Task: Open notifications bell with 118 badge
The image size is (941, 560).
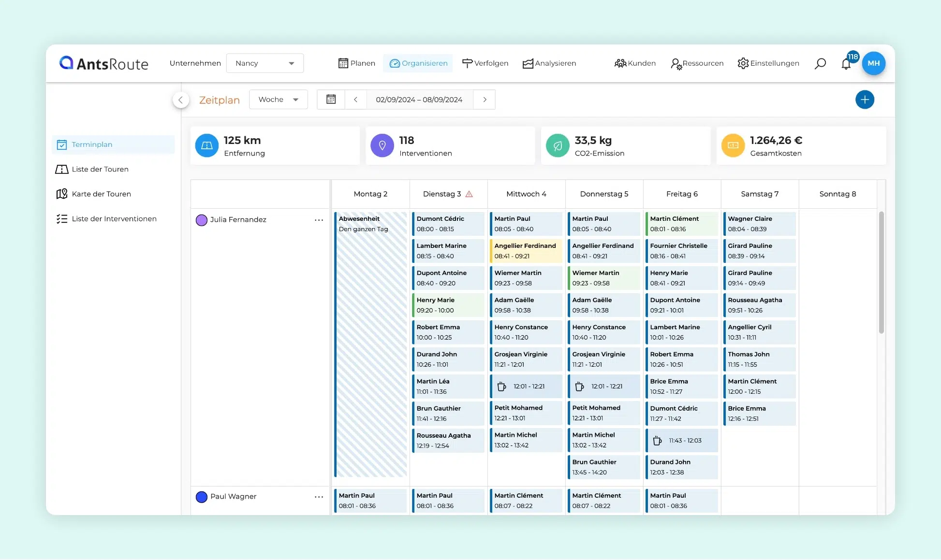Action: pyautogui.click(x=846, y=63)
